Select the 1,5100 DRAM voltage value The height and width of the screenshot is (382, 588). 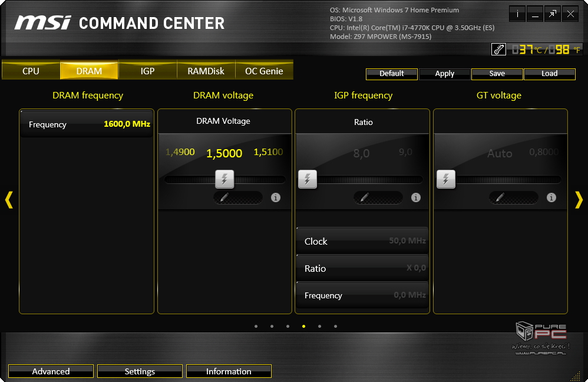[269, 152]
